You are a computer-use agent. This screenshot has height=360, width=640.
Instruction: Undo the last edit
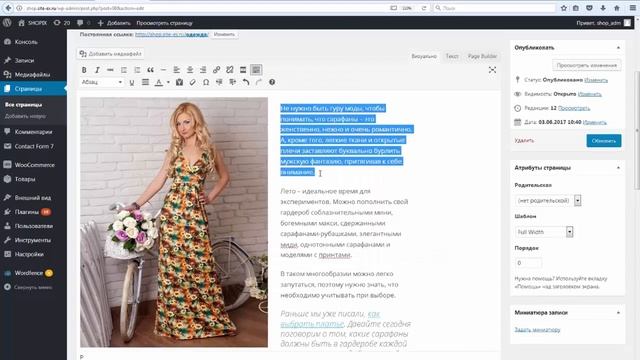point(246,82)
